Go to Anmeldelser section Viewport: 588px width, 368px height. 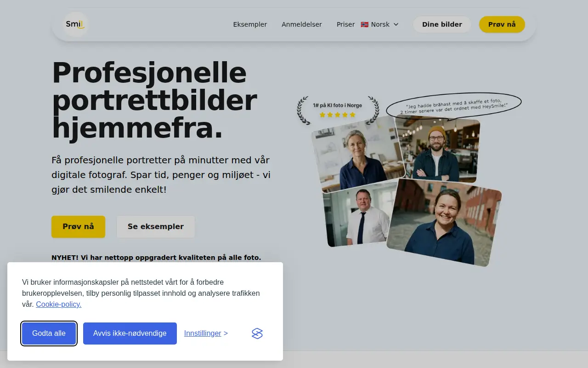click(302, 24)
